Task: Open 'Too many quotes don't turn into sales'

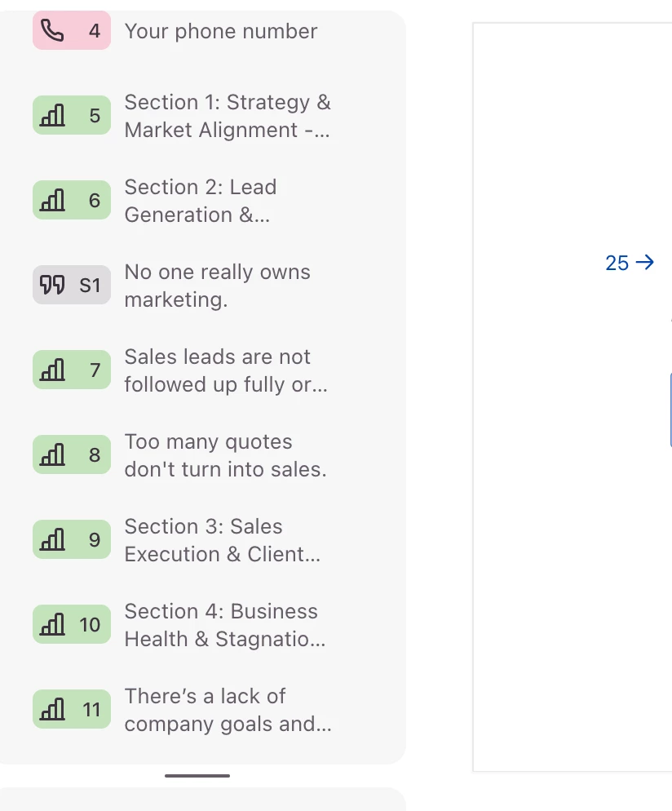Action: [x=225, y=455]
